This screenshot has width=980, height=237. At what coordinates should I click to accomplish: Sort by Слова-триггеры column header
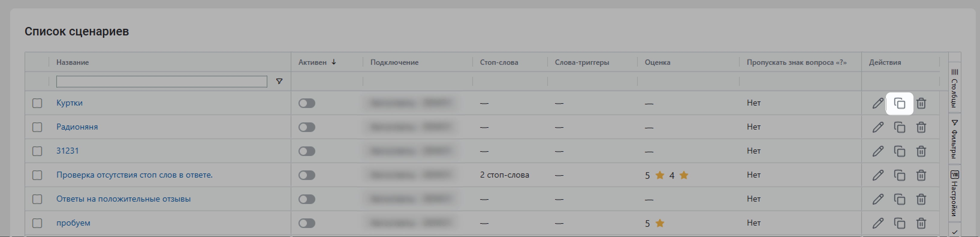pos(582,62)
